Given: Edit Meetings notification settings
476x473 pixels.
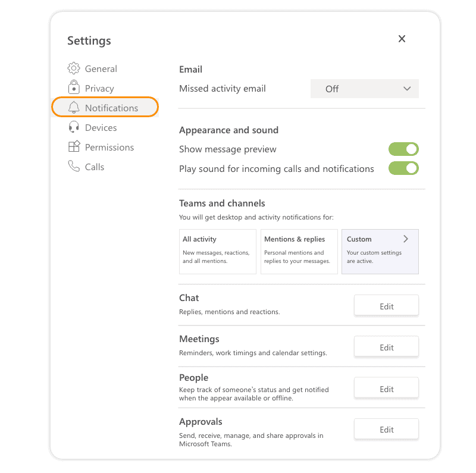Looking at the screenshot, I should tap(386, 347).
